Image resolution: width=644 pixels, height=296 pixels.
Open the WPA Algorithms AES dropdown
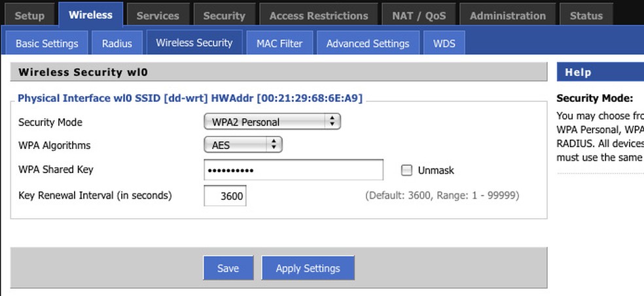pyautogui.click(x=243, y=145)
